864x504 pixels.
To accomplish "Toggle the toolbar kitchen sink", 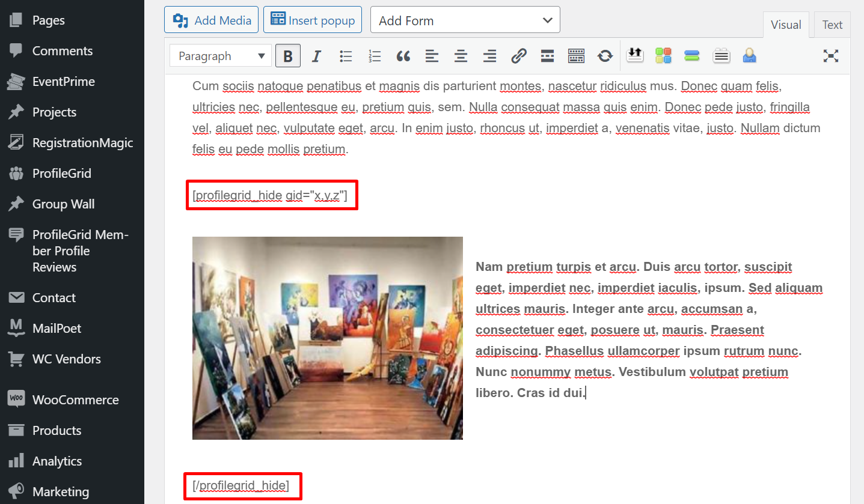I will tap(576, 56).
